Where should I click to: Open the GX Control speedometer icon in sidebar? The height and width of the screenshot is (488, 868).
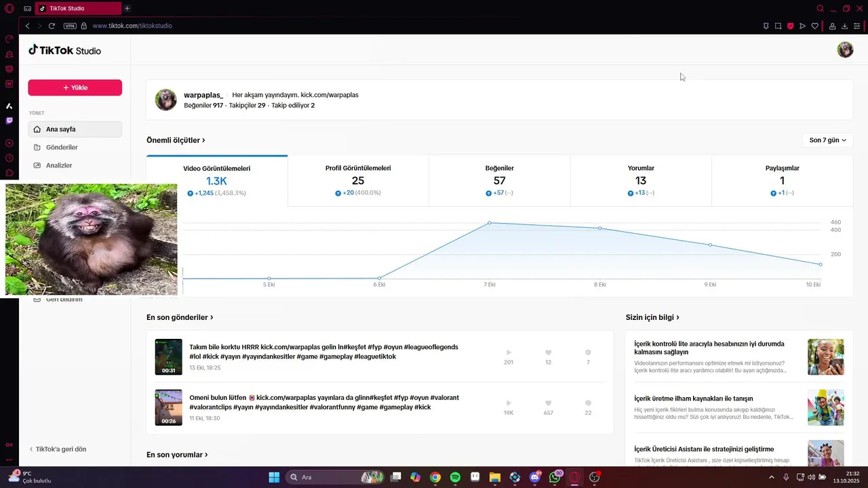tap(9, 39)
